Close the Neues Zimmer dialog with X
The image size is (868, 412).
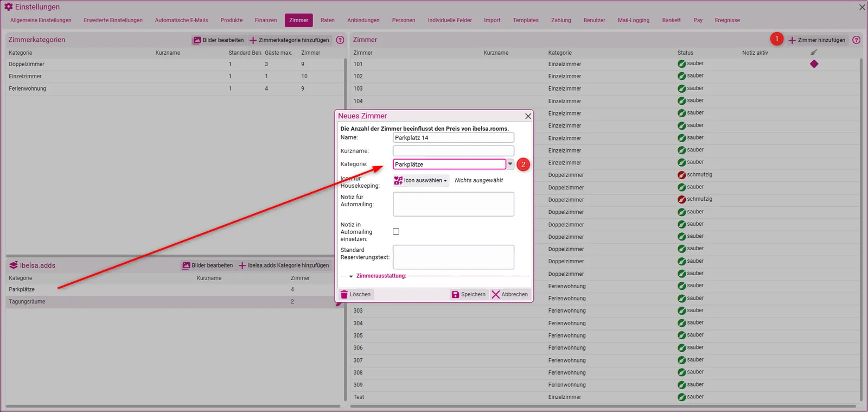coord(528,116)
